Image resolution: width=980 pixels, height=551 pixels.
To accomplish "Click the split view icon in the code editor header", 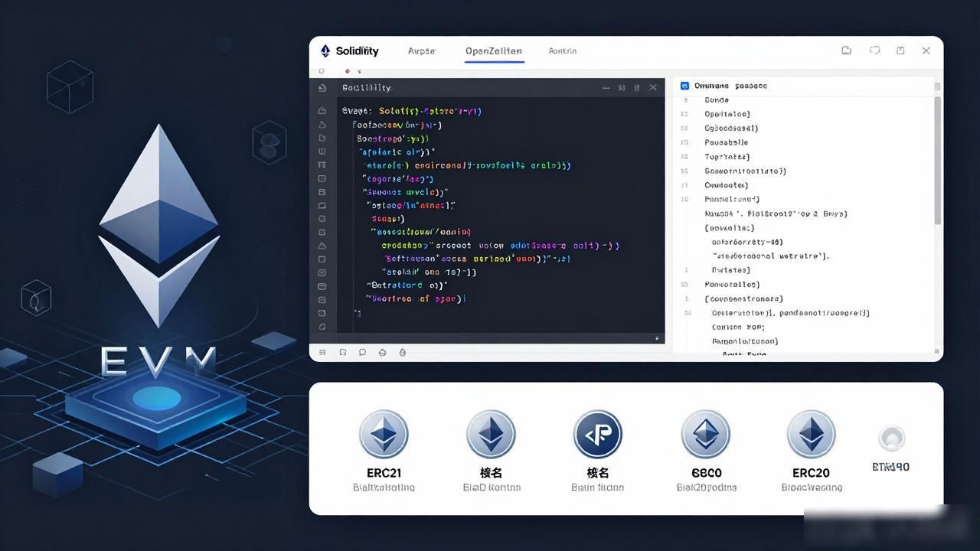I will tap(622, 88).
